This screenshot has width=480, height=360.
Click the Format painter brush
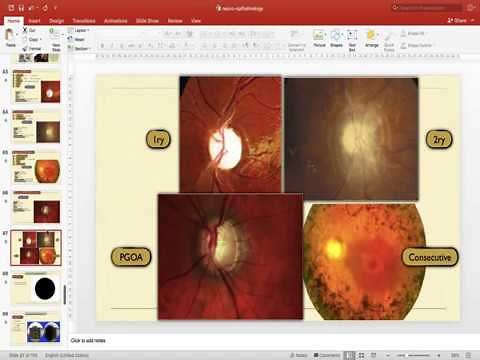point(32,49)
